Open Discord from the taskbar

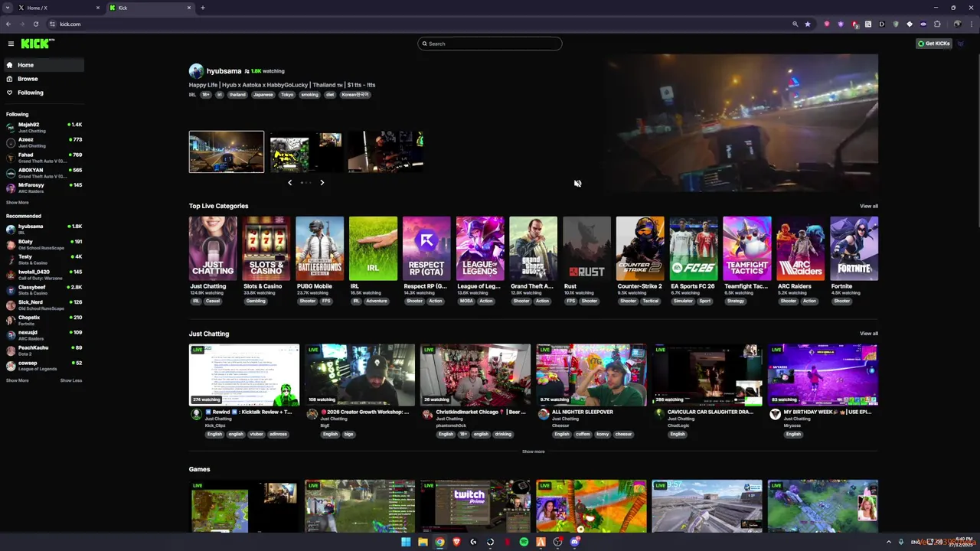(574, 542)
